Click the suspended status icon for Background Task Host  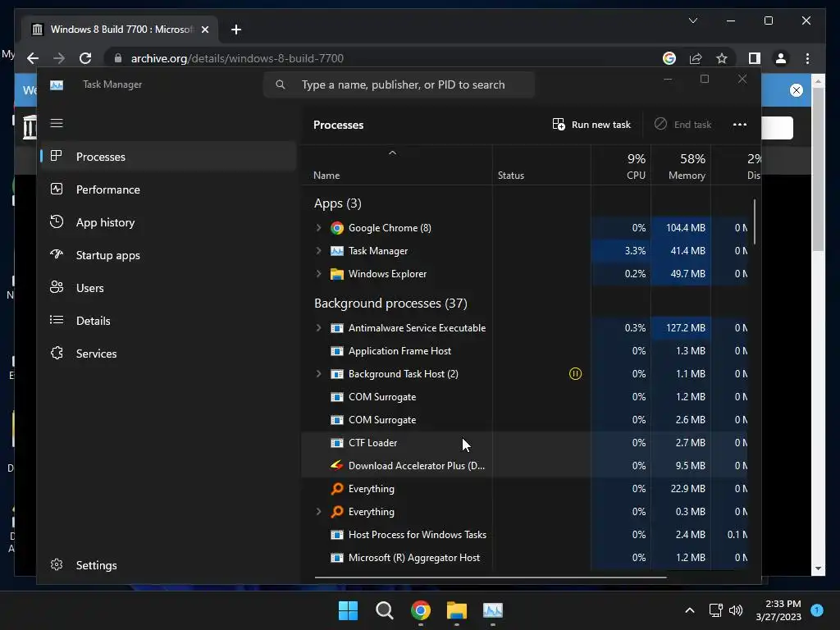pos(575,373)
